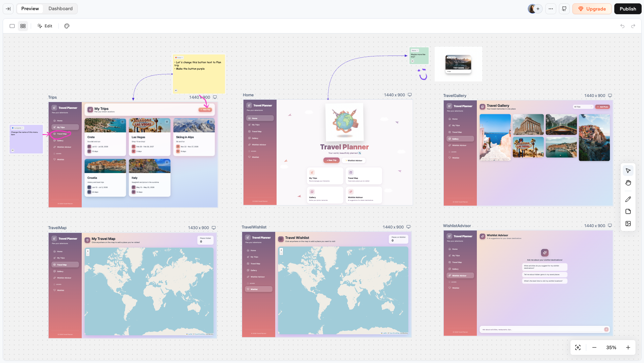Image resolution: width=644 pixels, height=363 pixels.
Task: Click the send icon in WishlistAdvisor input
Action: point(606,330)
